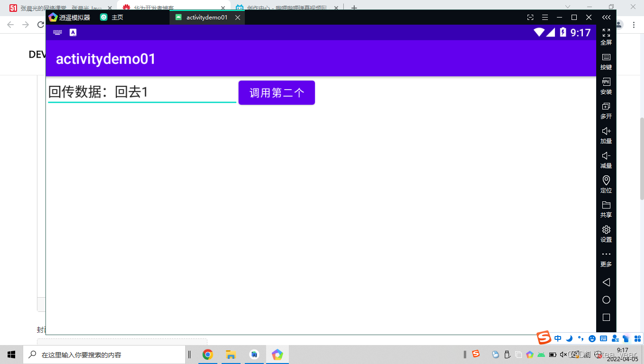The width and height of the screenshot is (644, 364).
Task: Switch to the 主页 tab in emulator
Action: point(112,18)
